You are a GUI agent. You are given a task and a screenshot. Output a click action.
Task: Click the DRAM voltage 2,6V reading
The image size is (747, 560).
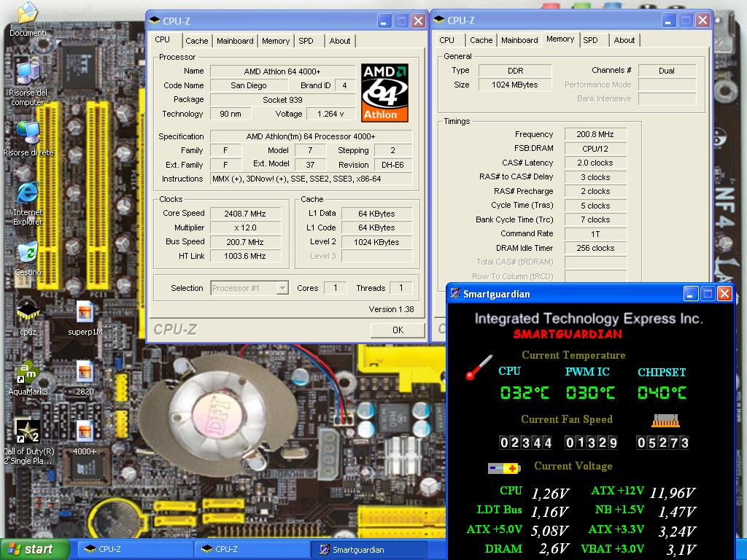tap(554, 549)
